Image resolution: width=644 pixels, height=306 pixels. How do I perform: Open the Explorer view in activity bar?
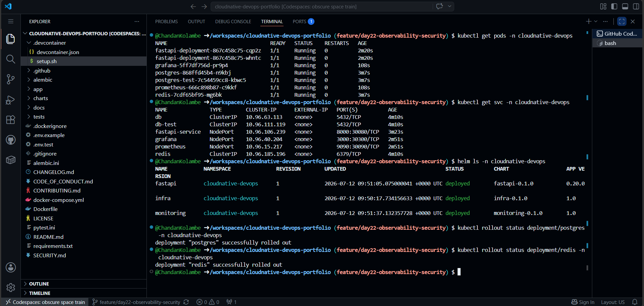click(x=10, y=39)
